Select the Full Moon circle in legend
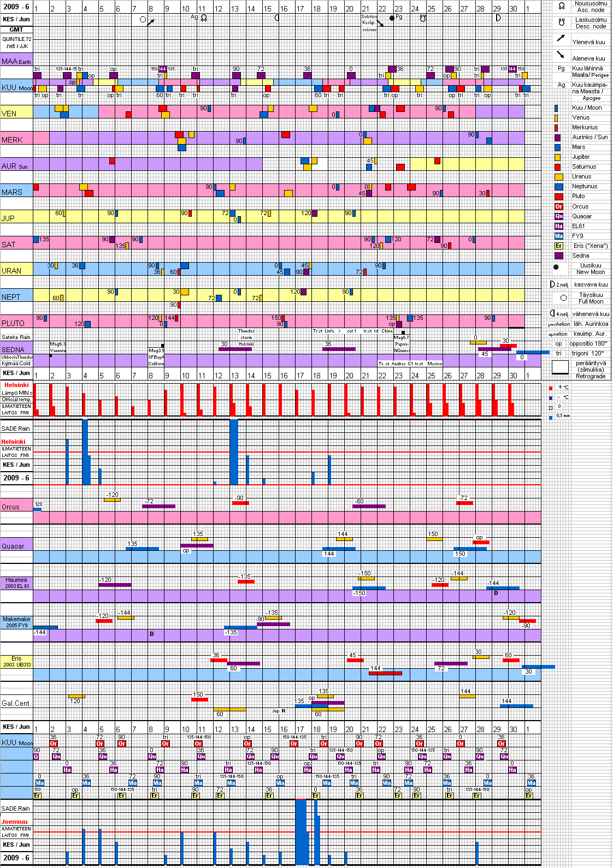This screenshot has width=613, height=868. 563,298
